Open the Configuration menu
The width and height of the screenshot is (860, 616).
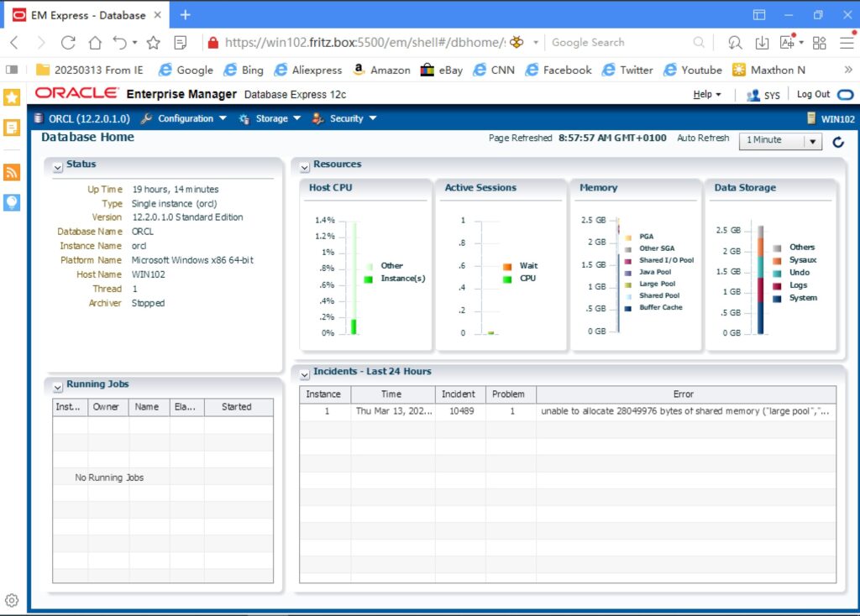184,118
